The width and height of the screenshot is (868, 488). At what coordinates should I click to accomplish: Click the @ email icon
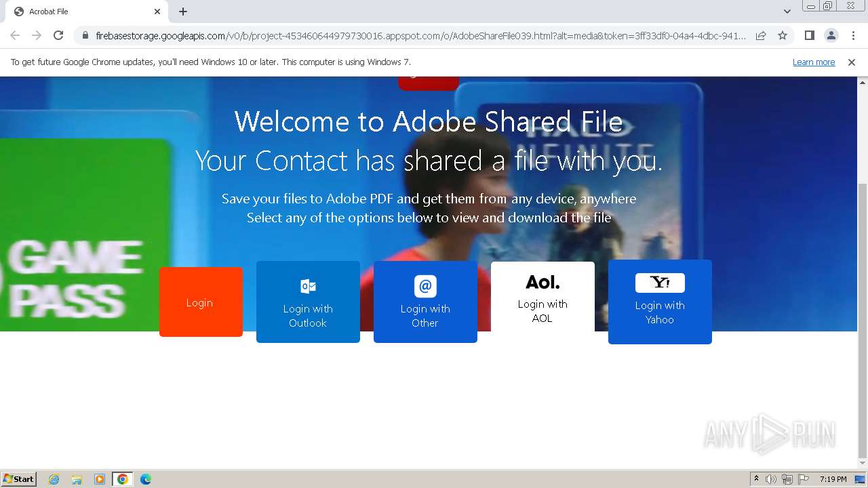tap(425, 286)
